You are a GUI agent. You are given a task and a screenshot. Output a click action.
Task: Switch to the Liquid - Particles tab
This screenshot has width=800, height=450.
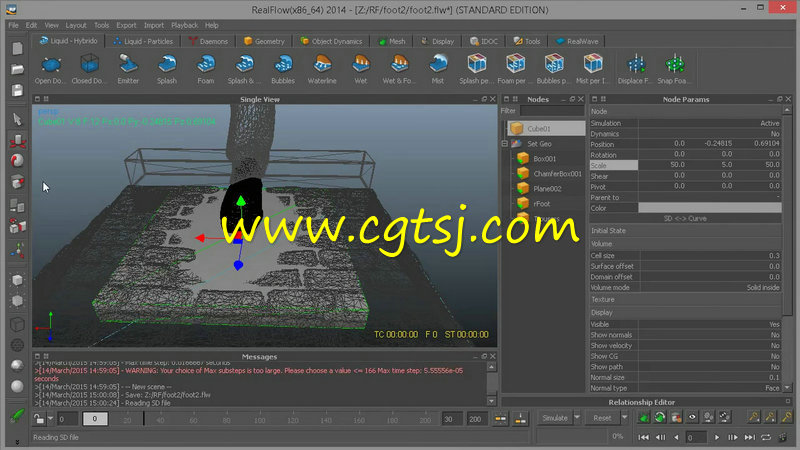click(143, 41)
